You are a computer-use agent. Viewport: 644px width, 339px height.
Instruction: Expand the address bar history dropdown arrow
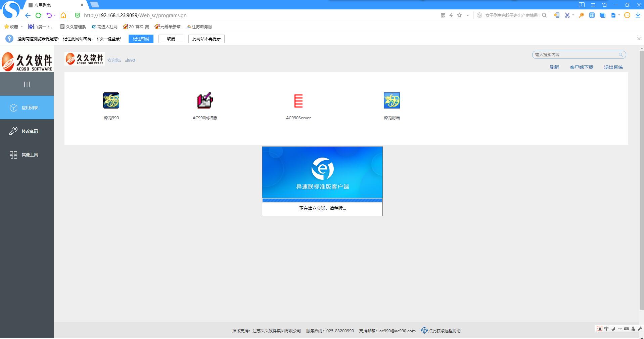pos(467,15)
